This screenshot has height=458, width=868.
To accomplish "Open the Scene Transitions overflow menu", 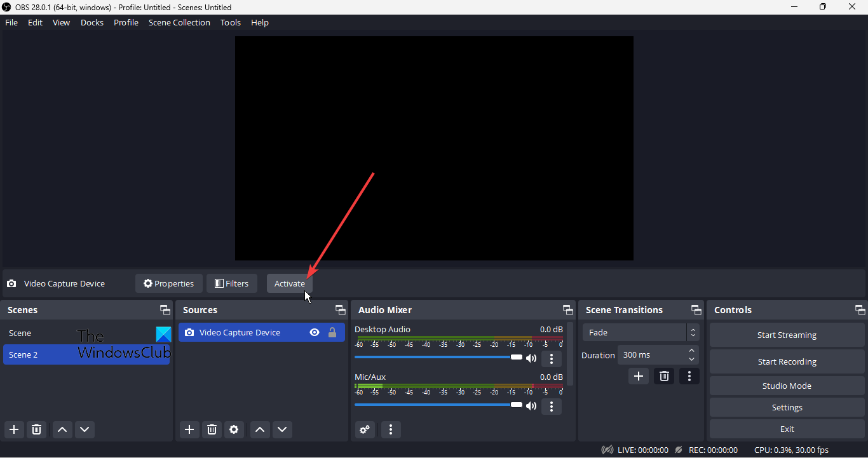I will click(689, 376).
